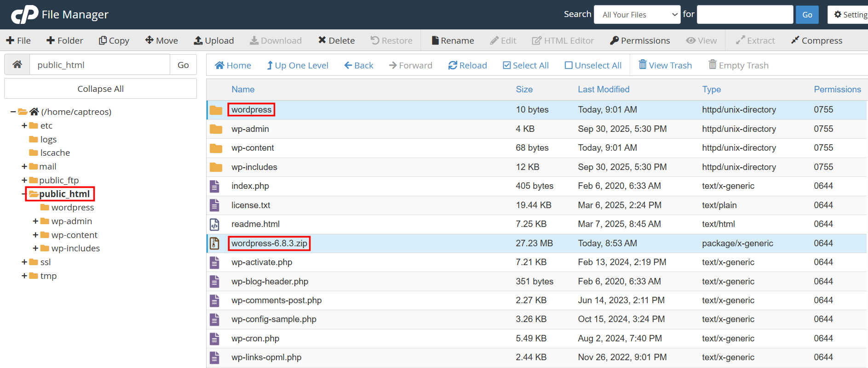Compress the selected files
Viewport: 868px width, 368px height.
click(817, 40)
